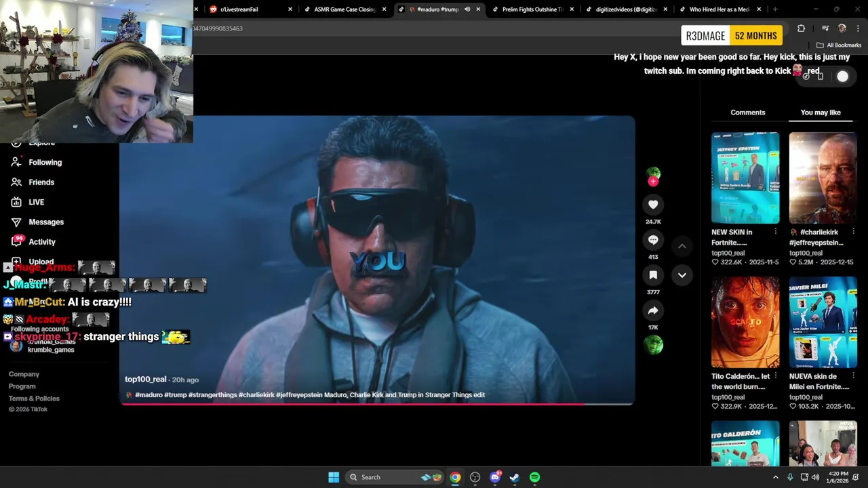Open the Chrome profile avatar
The image size is (868, 488).
point(842,28)
